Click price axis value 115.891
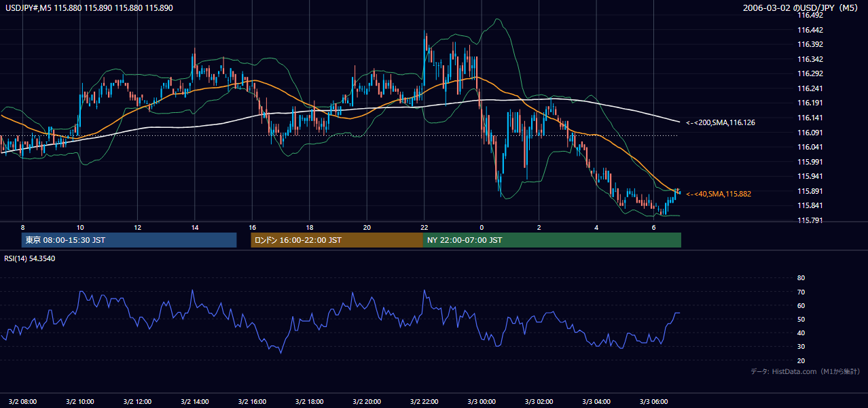This screenshot has width=868, height=408. point(811,191)
